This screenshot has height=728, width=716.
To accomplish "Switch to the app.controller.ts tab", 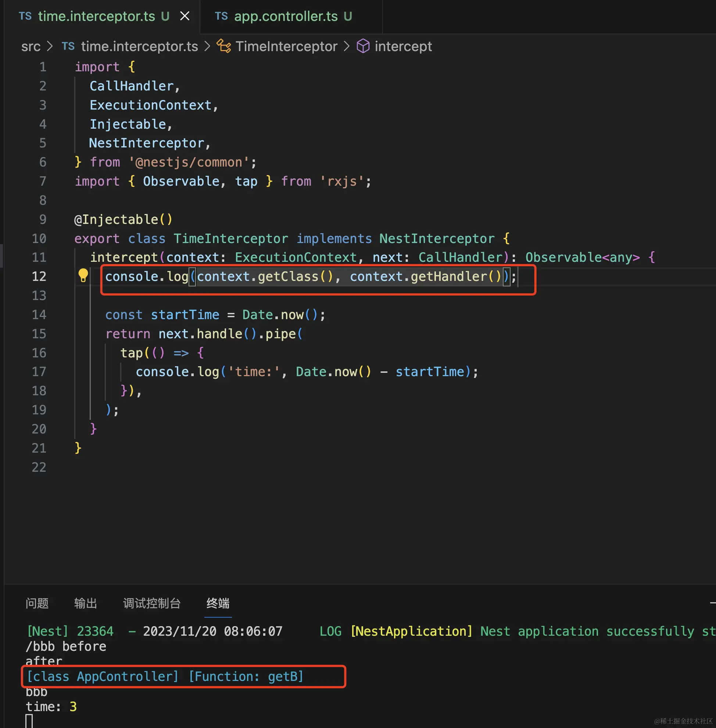I will click(291, 17).
